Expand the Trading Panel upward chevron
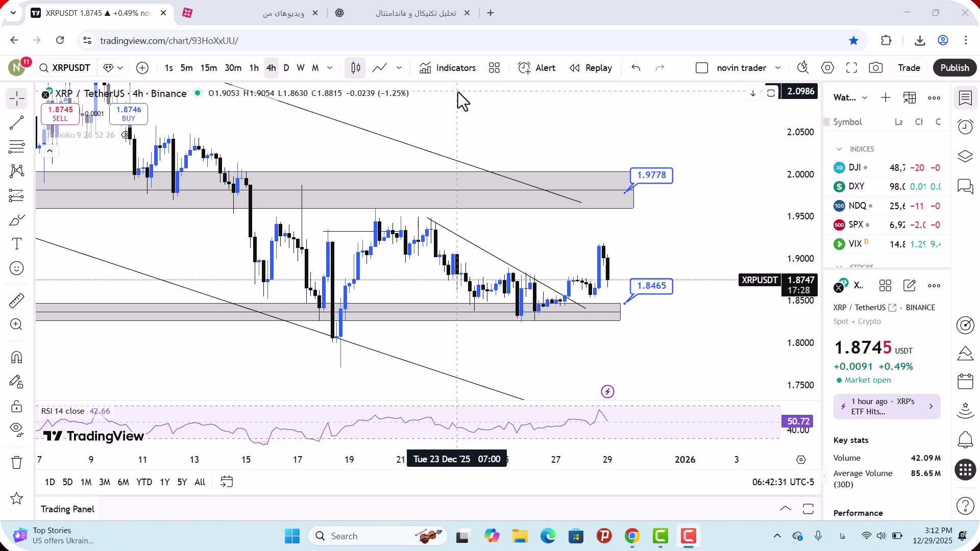 pyautogui.click(x=786, y=509)
